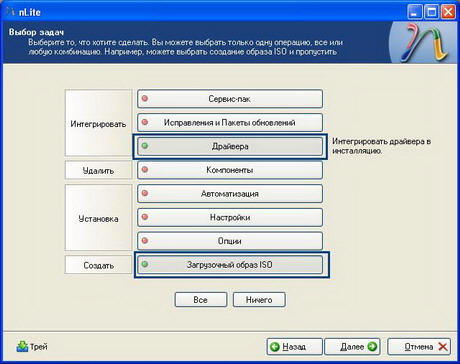Minimize nLite to tray via Трей

tap(32, 347)
